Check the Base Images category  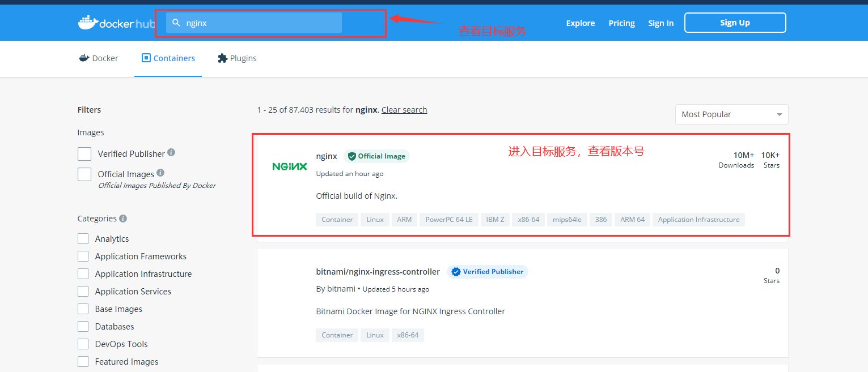tap(83, 309)
